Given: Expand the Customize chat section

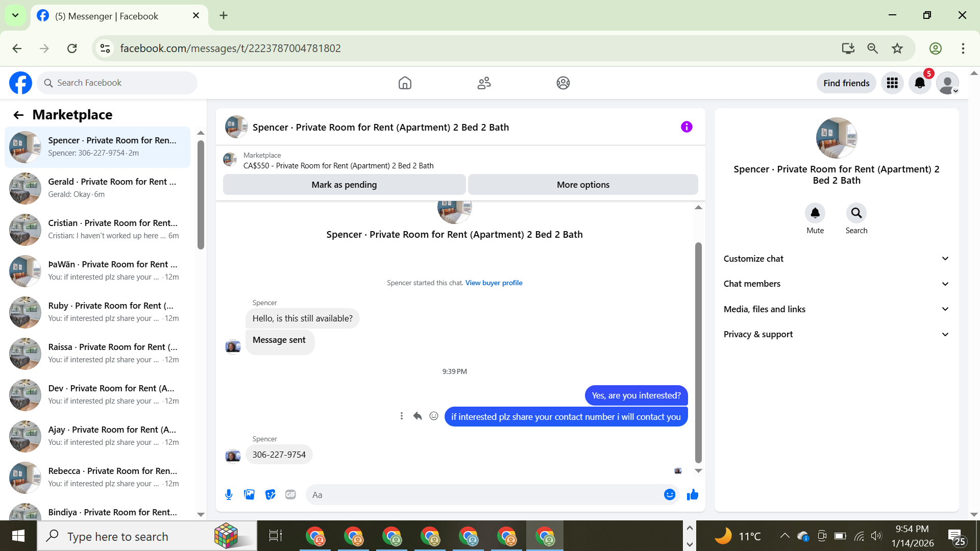Looking at the screenshot, I should coord(836,259).
